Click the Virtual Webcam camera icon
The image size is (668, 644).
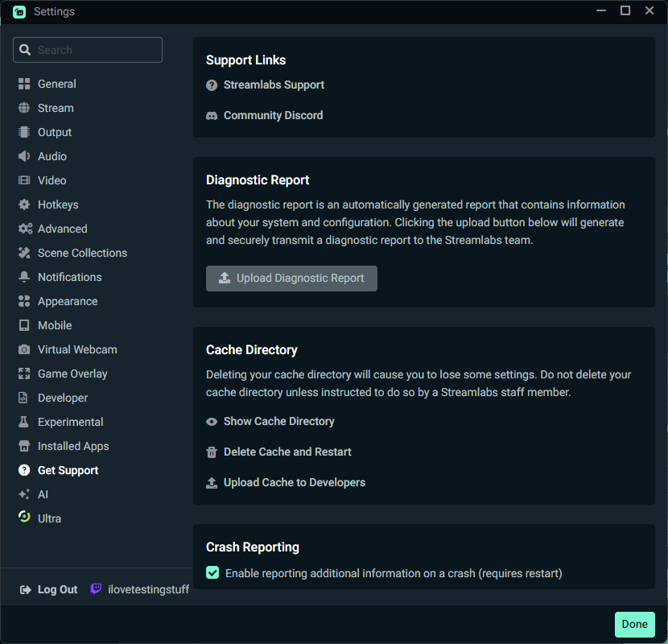click(x=24, y=349)
